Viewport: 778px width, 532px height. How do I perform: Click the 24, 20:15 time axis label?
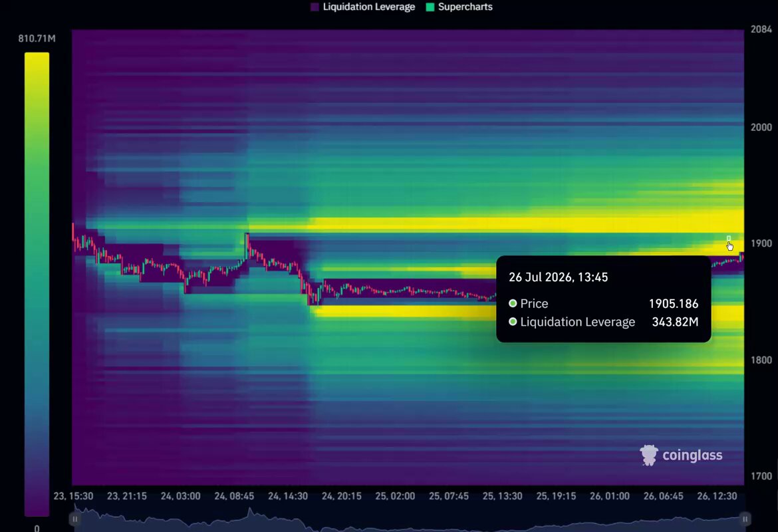click(341, 496)
